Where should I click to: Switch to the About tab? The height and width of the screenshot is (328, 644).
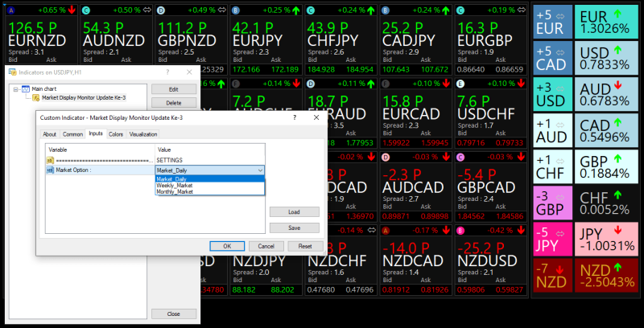[50, 134]
